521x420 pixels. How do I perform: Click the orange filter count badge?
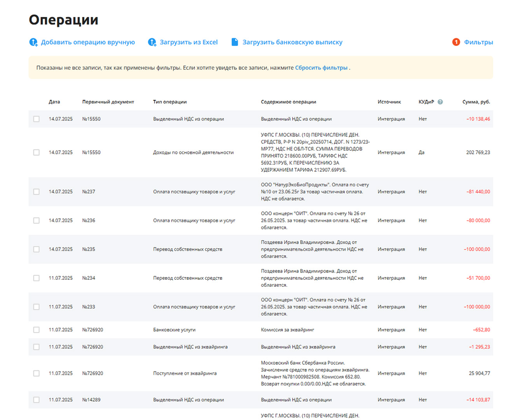tap(456, 42)
